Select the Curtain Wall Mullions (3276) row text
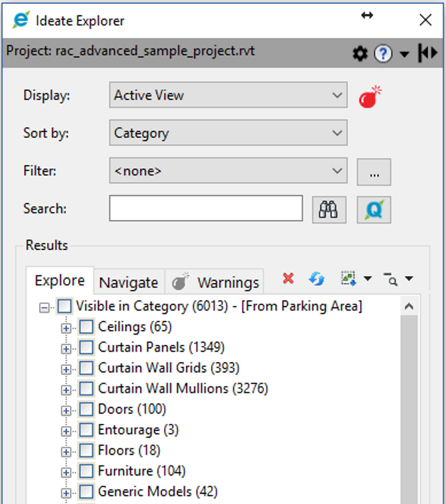The width and height of the screenshot is (446, 504). [x=183, y=389]
